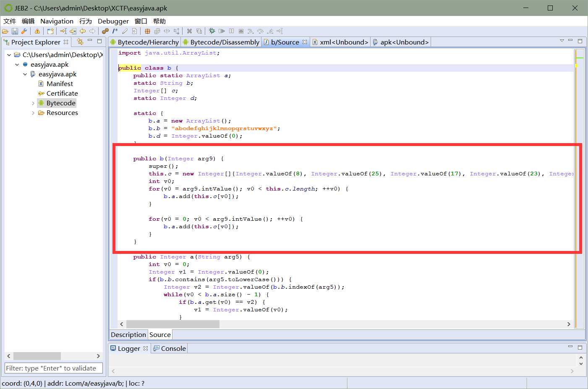
Task: Collapse the nested easyjava.apk artifact node
Action: tap(25, 74)
